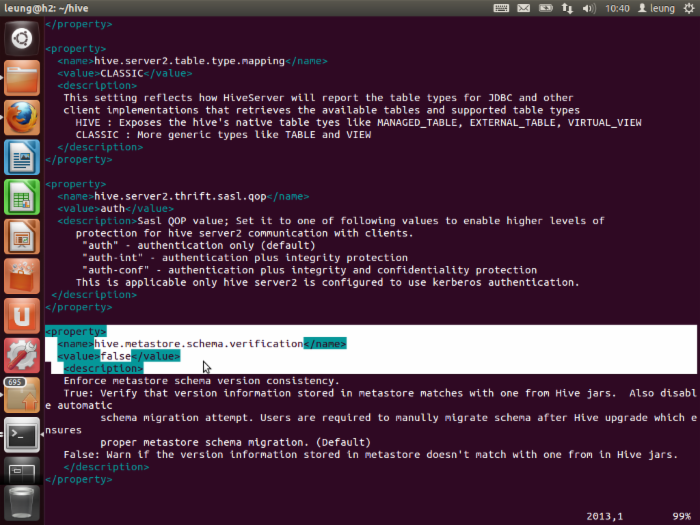Open the Files manager in launcher
Image resolution: width=700 pixels, height=525 pixels.
pyautogui.click(x=21, y=78)
